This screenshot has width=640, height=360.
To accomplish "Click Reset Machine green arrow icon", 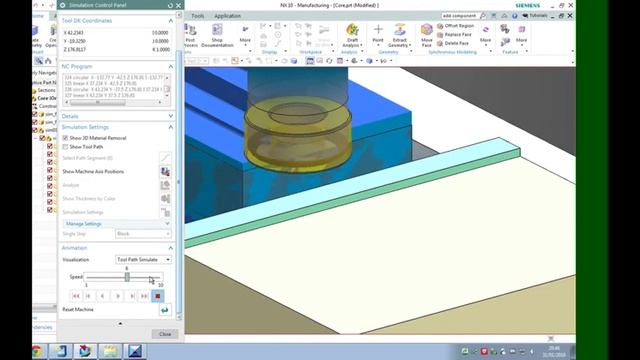I will (165, 310).
